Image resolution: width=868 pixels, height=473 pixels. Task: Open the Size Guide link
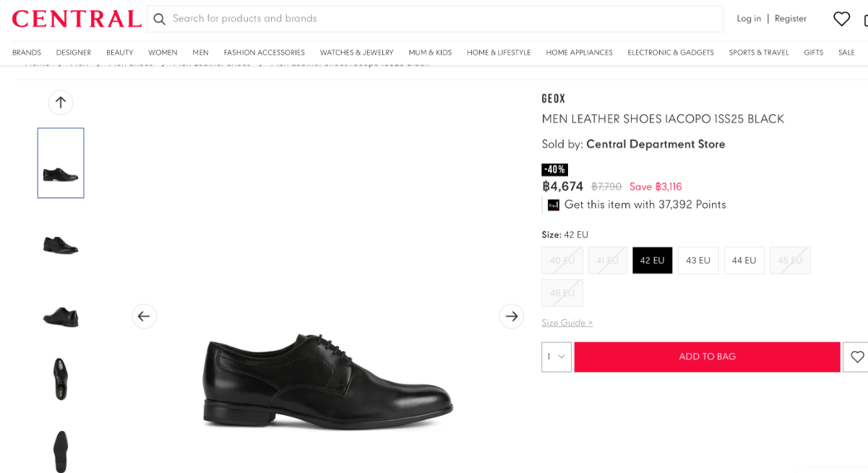(x=567, y=323)
